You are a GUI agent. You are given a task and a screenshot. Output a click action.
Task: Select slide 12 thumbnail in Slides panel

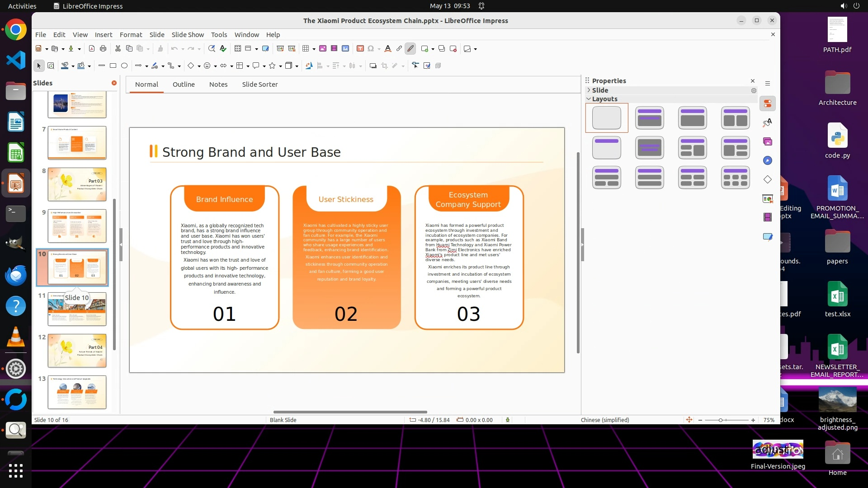pyautogui.click(x=77, y=351)
